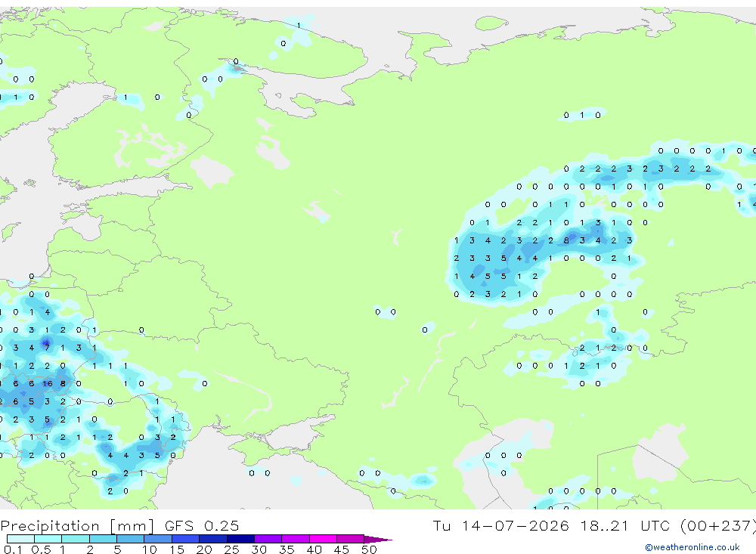Click legend label '30'
756x554 pixels.
259,549
